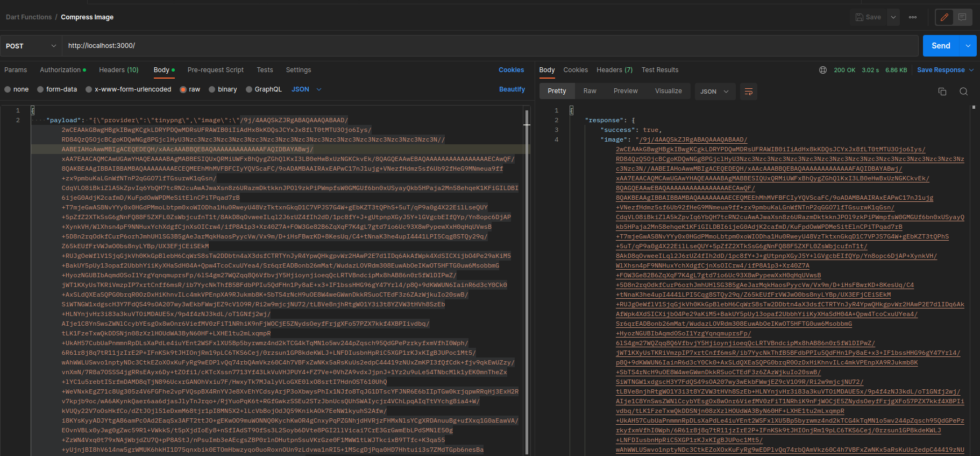
Task: Click the network globe icon
Action: (x=823, y=70)
